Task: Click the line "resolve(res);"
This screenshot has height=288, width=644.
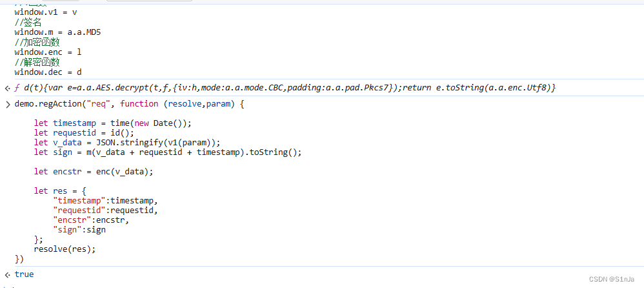Action: point(65,249)
